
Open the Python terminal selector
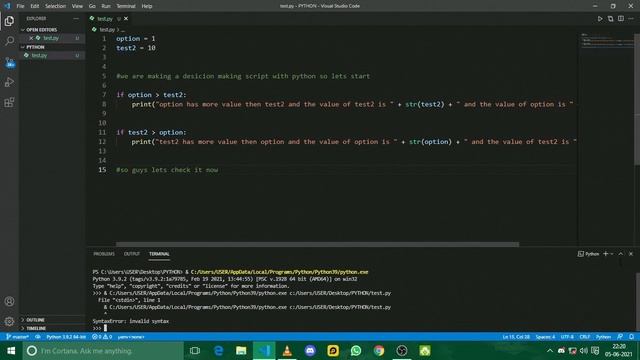588,254
